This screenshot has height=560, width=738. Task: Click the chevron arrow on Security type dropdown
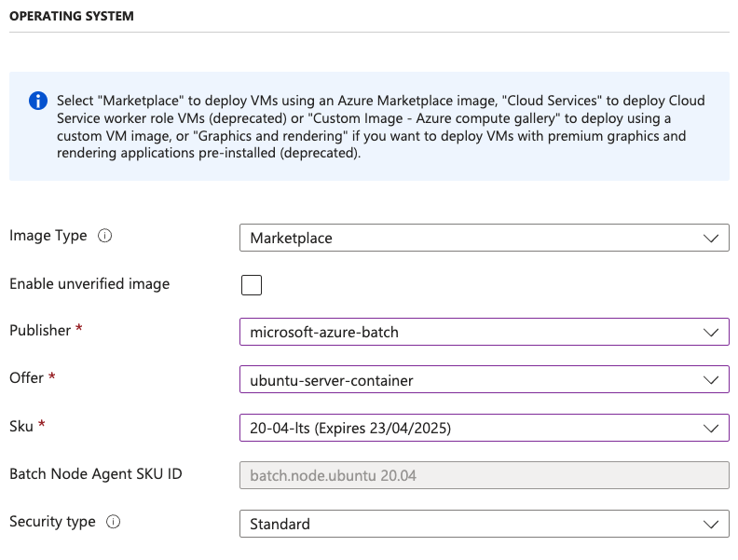click(711, 524)
